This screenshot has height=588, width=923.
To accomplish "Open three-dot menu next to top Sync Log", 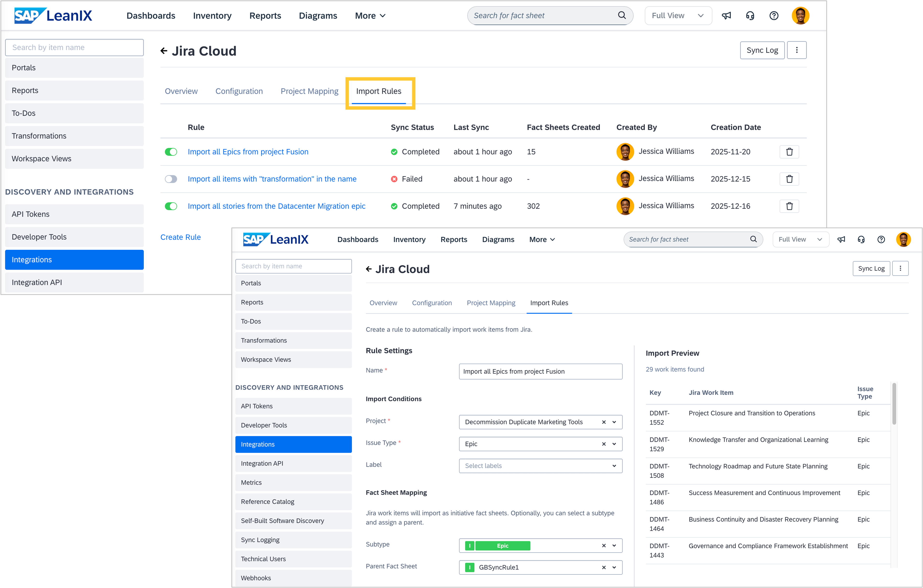I will tap(796, 50).
